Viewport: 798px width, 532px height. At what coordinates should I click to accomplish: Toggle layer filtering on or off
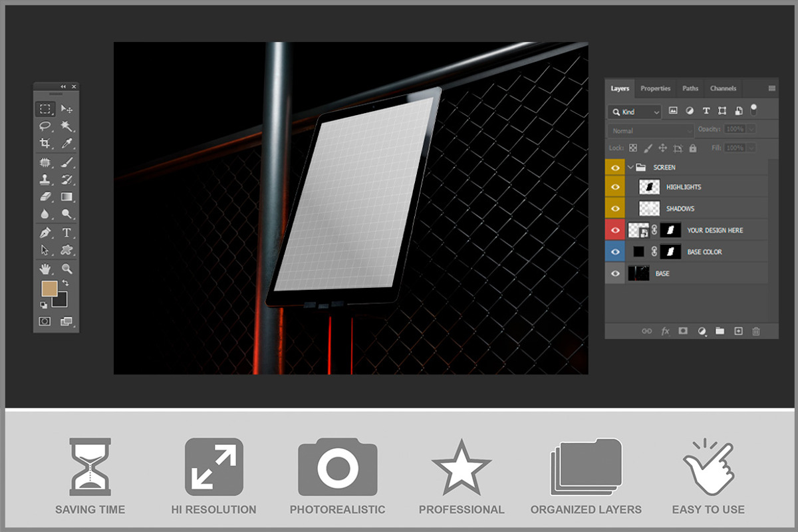pyautogui.click(x=753, y=108)
